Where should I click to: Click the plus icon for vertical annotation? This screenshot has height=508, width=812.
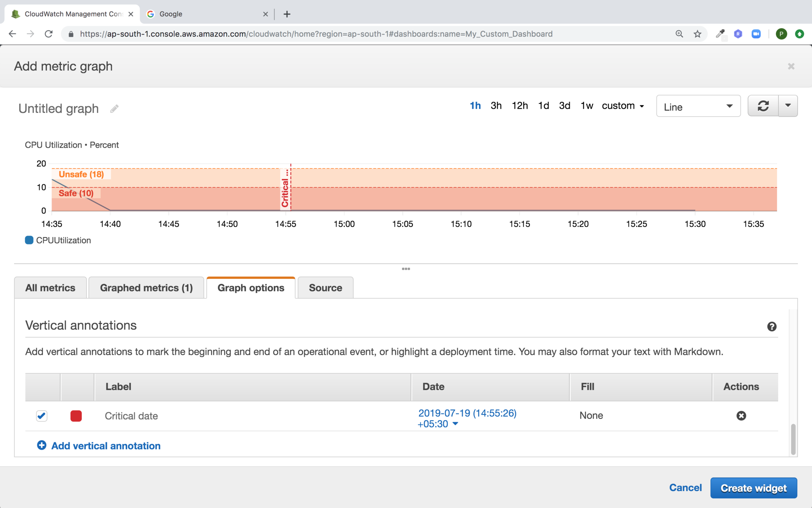[42, 446]
